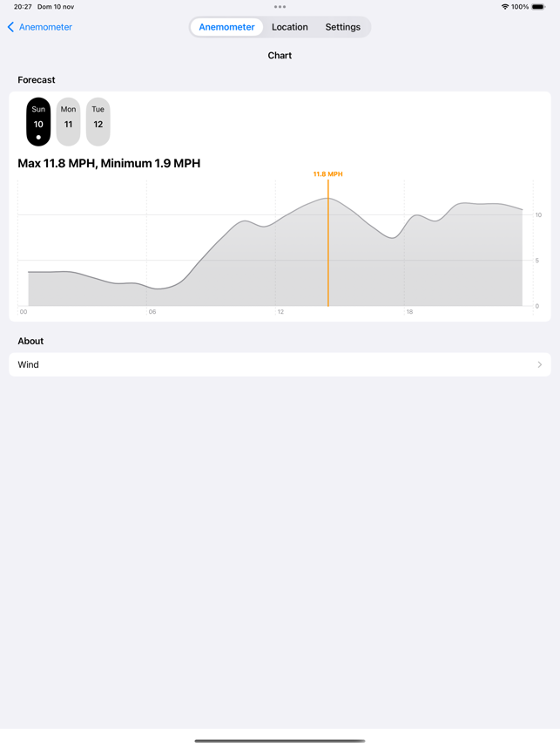Switch to the Location tab
The image size is (560, 747).
pyautogui.click(x=289, y=27)
